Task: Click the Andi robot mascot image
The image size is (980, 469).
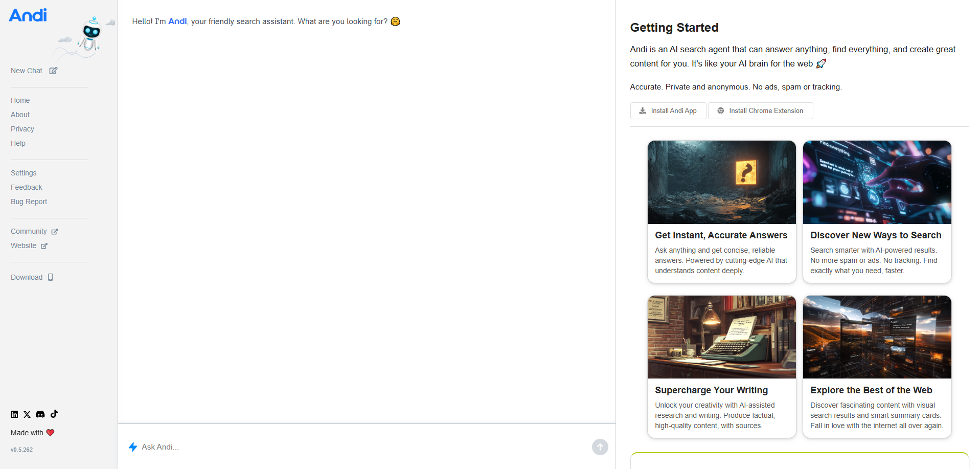Action: coord(91,36)
